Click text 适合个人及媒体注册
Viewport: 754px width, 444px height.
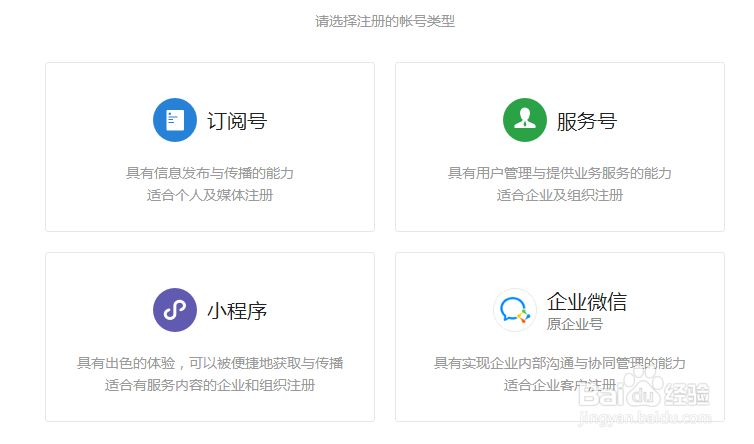(x=210, y=195)
